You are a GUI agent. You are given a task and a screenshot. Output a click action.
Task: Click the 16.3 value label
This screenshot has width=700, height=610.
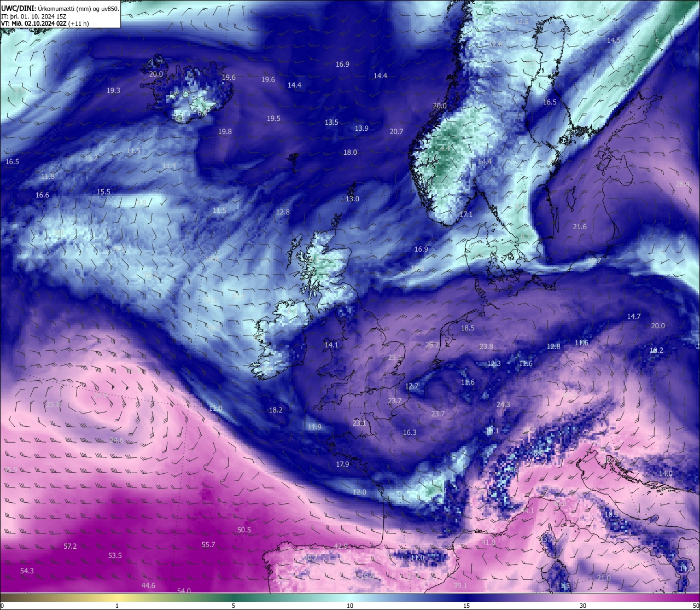410,432
